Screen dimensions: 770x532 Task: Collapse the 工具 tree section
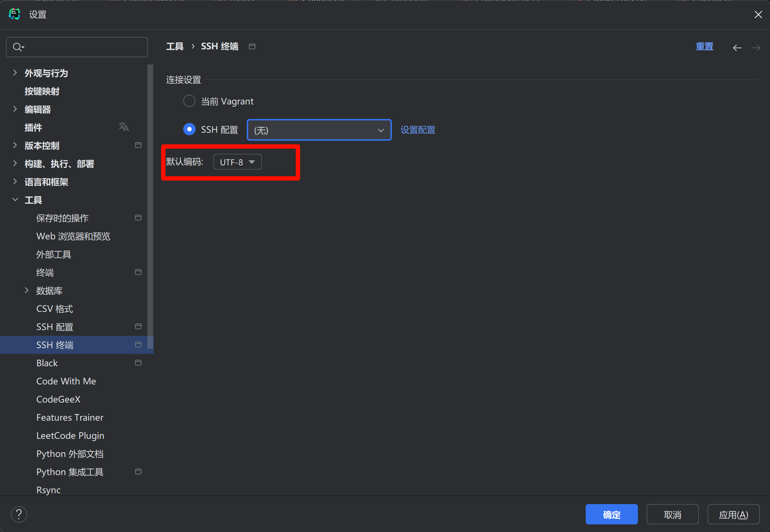pos(15,200)
